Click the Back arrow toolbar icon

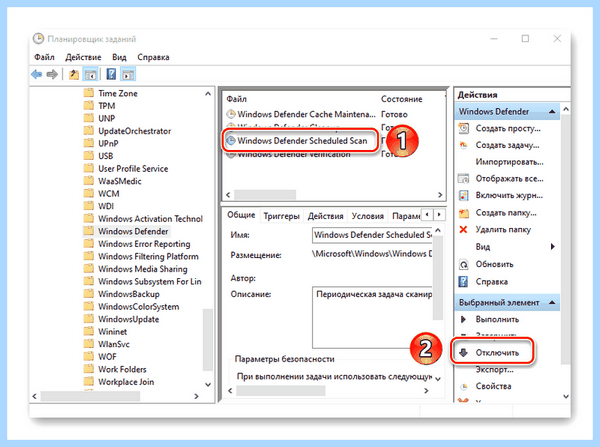(x=37, y=74)
